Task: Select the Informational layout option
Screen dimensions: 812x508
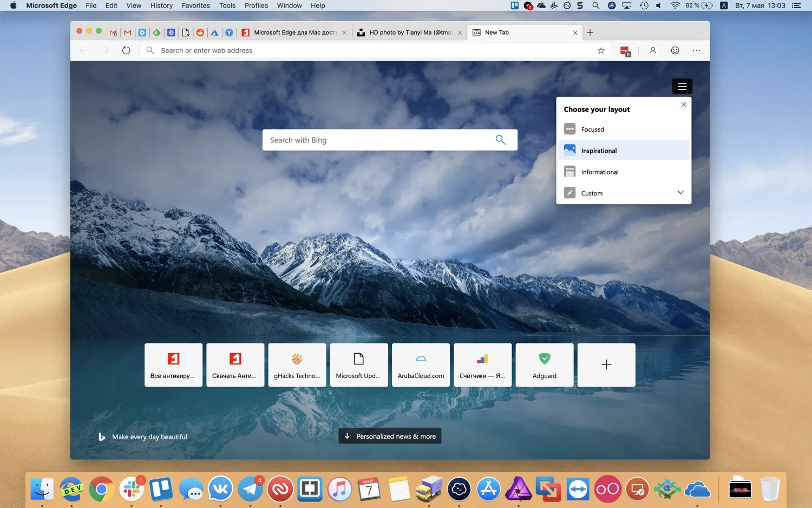Action: tap(600, 172)
